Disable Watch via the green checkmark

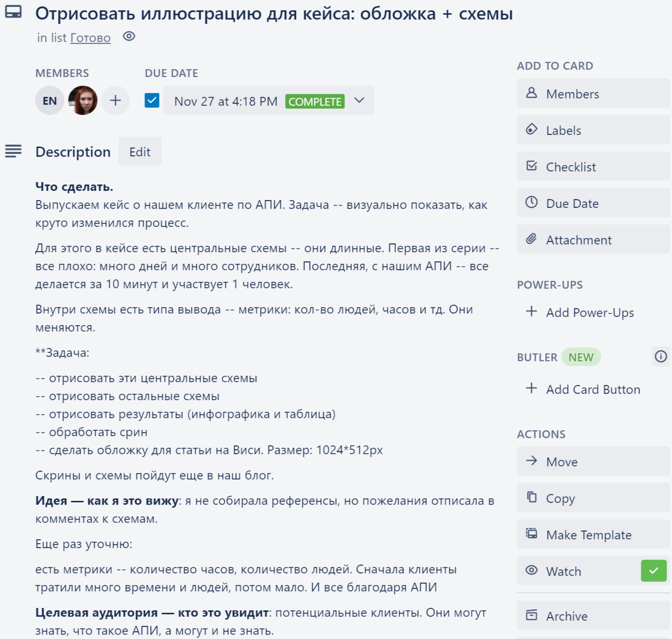(x=654, y=570)
